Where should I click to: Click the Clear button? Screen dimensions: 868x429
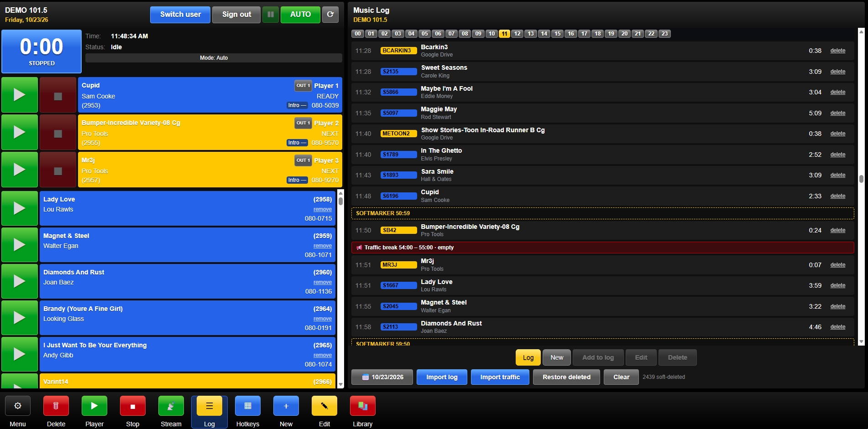621,377
